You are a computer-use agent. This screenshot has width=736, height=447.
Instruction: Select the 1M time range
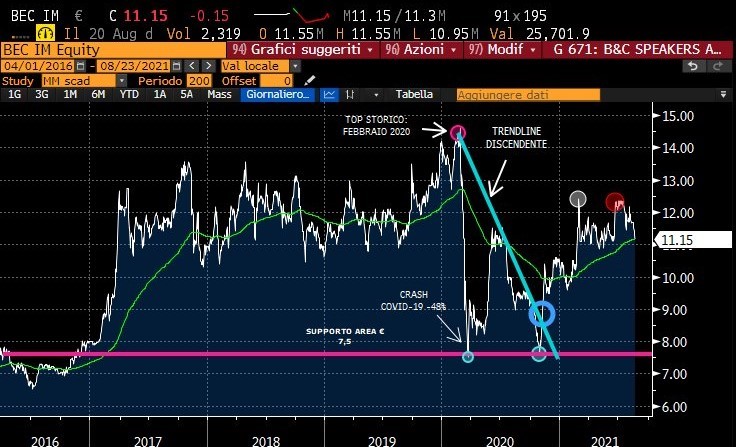pyautogui.click(x=70, y=94)
